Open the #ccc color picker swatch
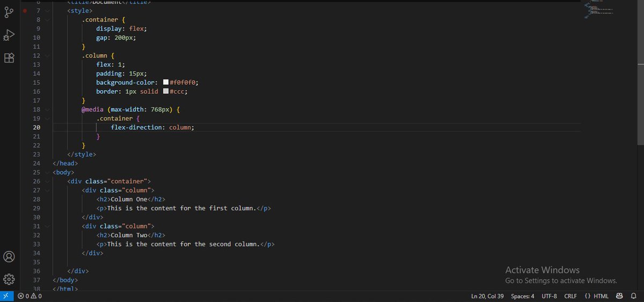The image size is (644, 302). tap(166, 92)
